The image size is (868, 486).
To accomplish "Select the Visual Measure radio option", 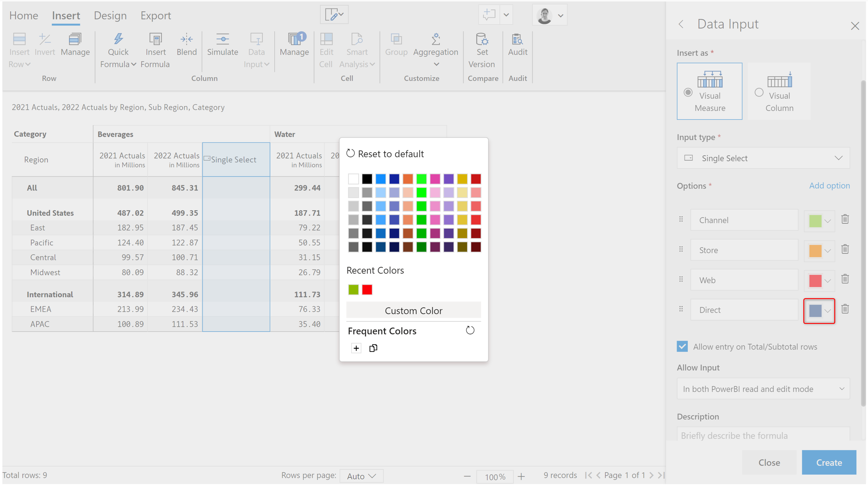I will pyautogui.click(x=688, y=93).
